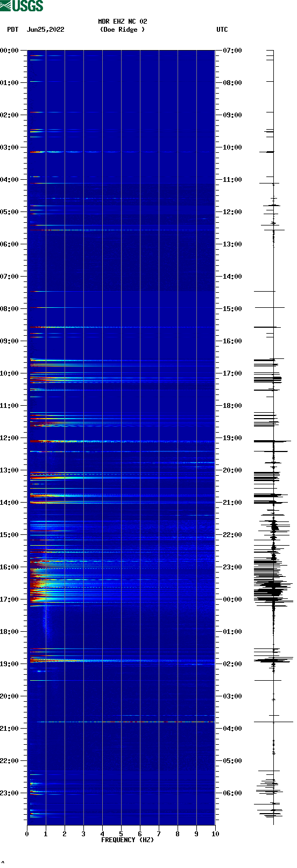Click the UTC '12:00' time label

pyautogui.click(x=232, y=212)
